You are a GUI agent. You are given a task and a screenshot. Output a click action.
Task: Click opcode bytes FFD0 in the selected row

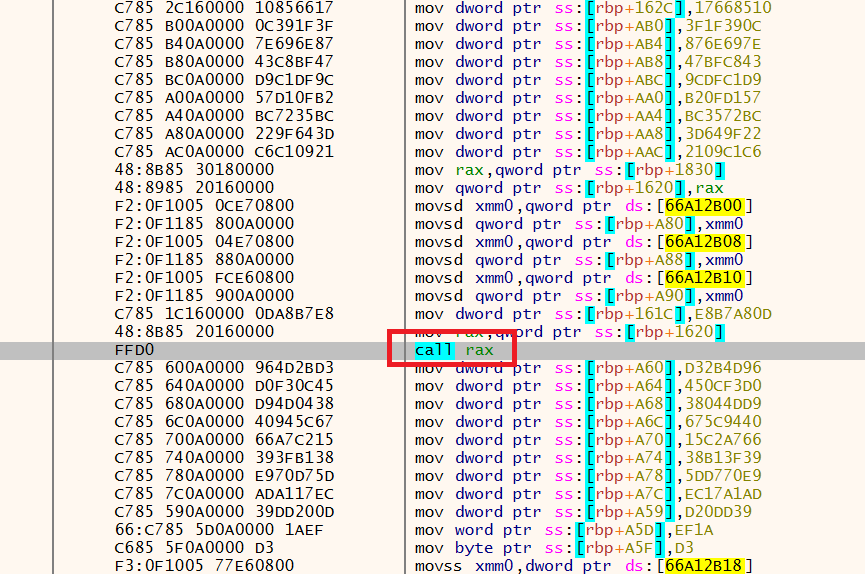(x=134, y=350)
